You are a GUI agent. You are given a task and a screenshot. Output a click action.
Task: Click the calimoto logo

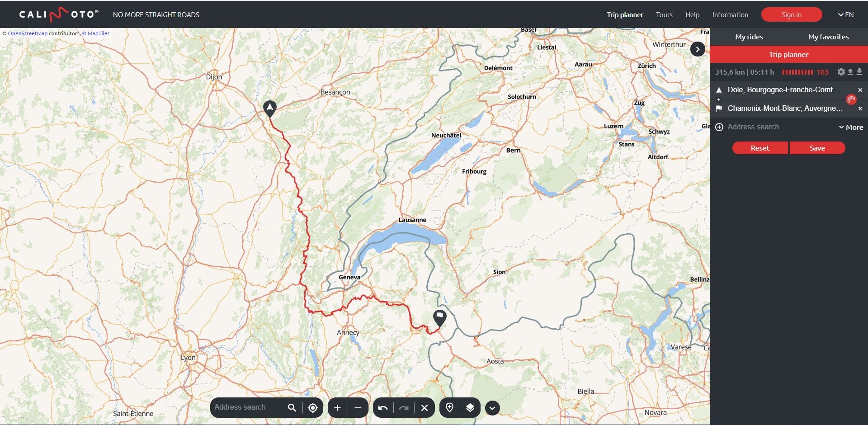pos(59,14)
